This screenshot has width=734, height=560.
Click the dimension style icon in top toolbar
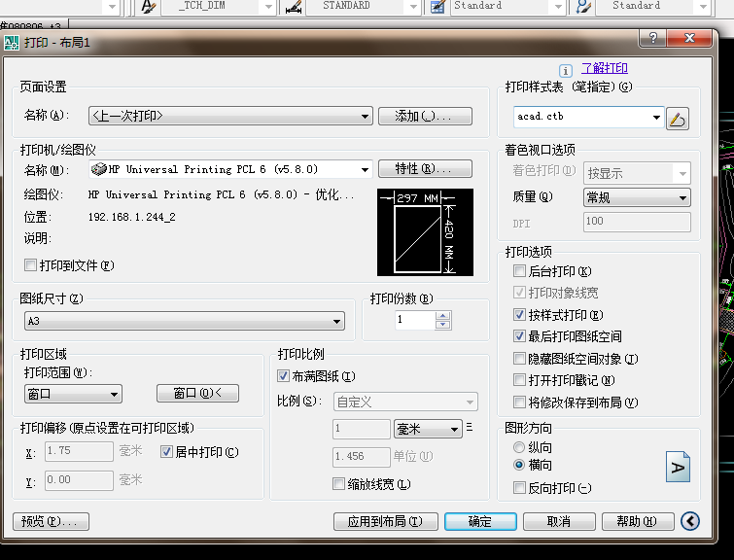coord(294,7)
